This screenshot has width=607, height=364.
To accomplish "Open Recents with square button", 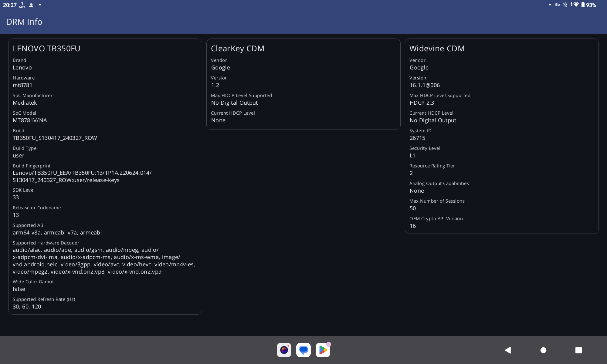I will click(578, 350).
